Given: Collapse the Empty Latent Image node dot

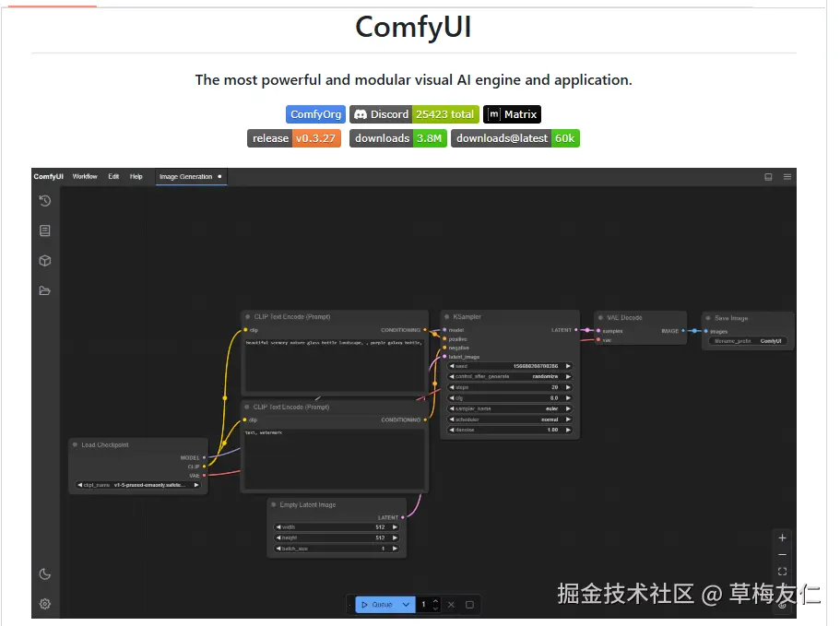Looking at the screenshot, I should (274, 504).
